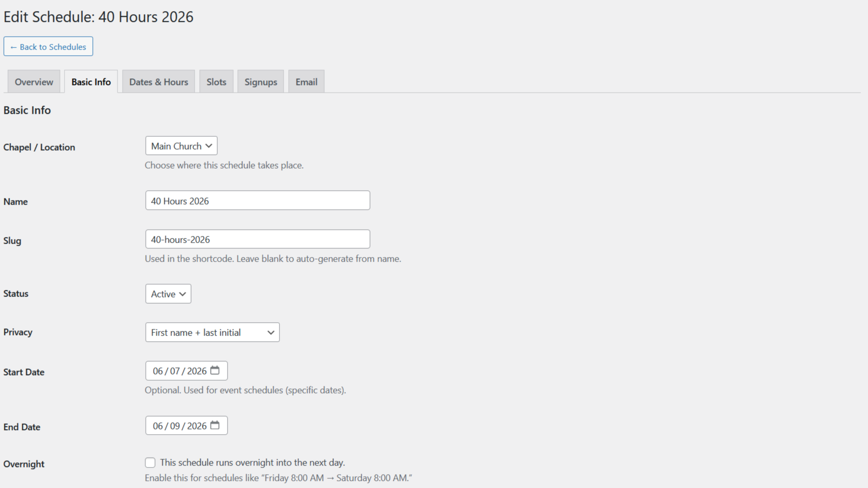Go to the Slots tab
The height and width of the screenshot is (488, 868).
pyautogui.click(x=216, y=82)
